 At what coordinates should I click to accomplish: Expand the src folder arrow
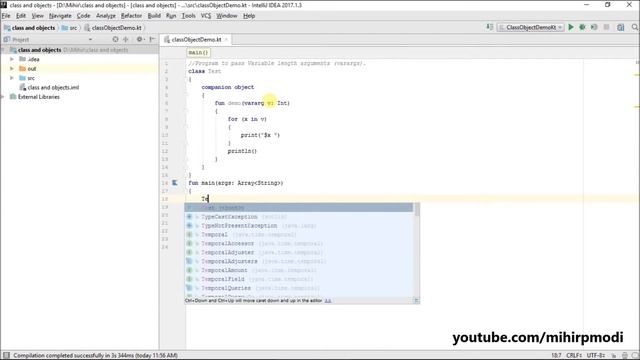[x=12, y=78]
